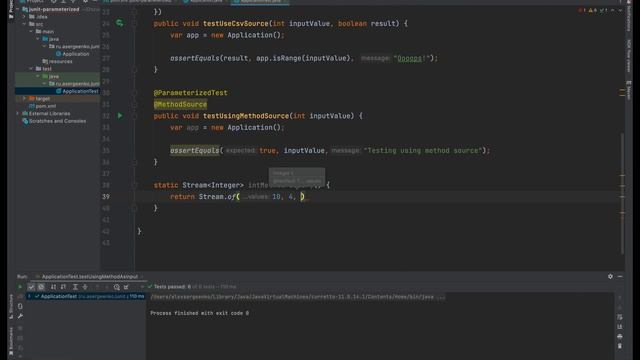Viewport: 640px width, 360px height.
Task: Select ApplicationTest.java editor tab
Action: 260,2
